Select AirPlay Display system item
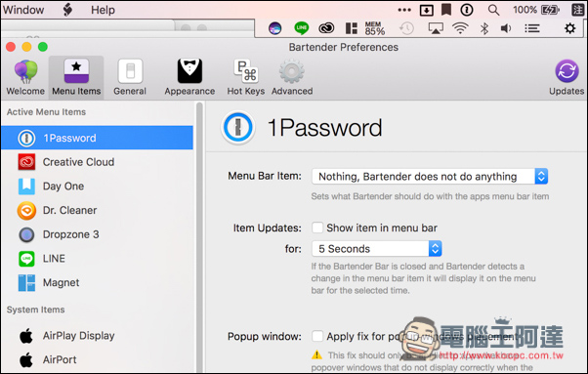588x374 pixels. point(97,336)
